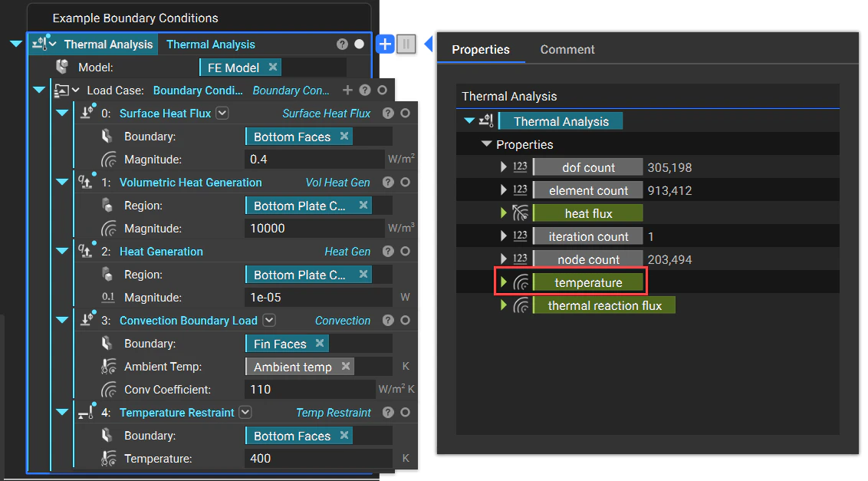Switch to the Comment tab
Screen dimensions: 868x481
pos(567,49)
